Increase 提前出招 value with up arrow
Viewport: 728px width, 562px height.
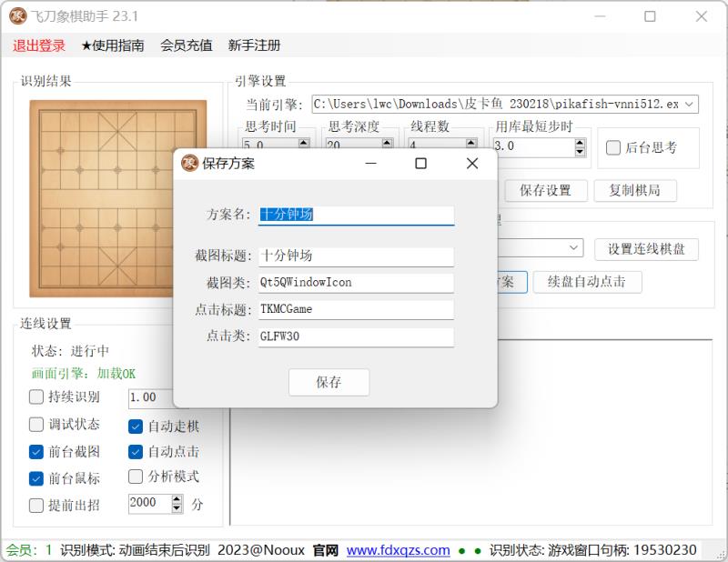click(177, 498)
